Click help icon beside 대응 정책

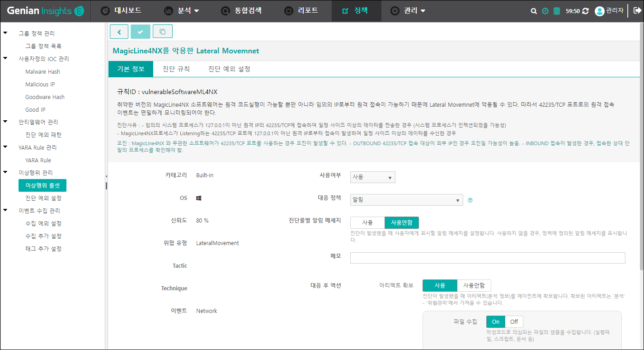tap(470, 200)
